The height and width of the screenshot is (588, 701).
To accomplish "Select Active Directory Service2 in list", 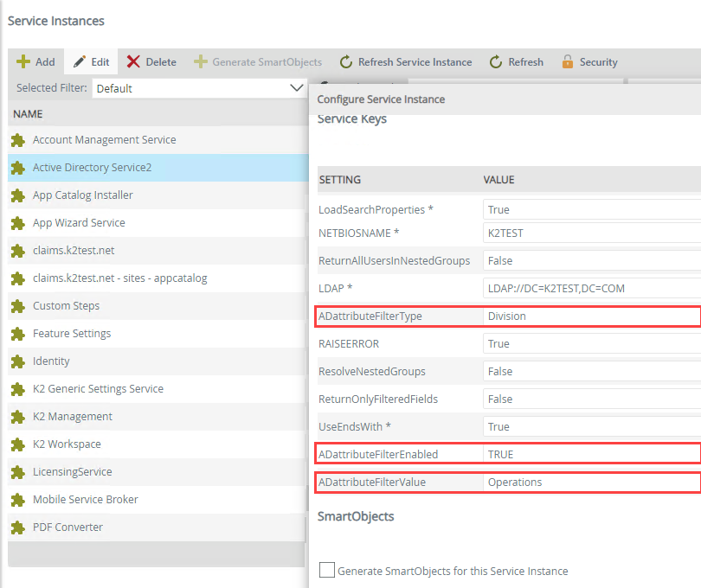I will pos(92,168).
